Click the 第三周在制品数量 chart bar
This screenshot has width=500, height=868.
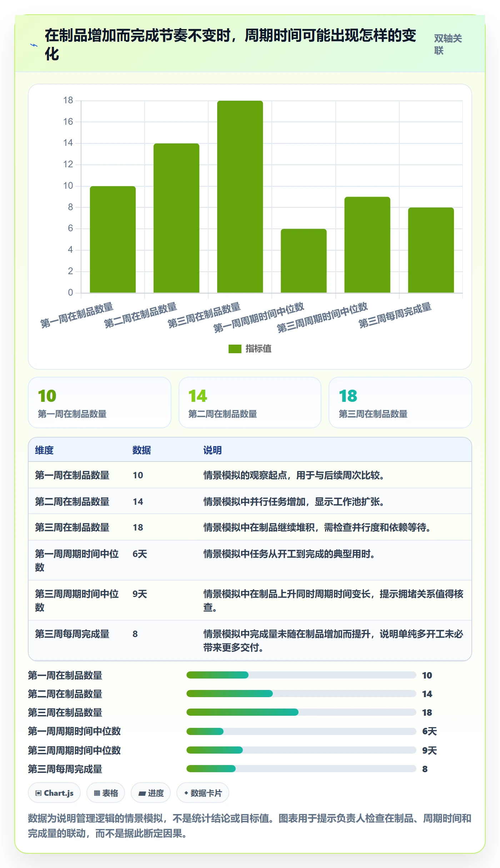pyautogui.click(x=240, y=197)
